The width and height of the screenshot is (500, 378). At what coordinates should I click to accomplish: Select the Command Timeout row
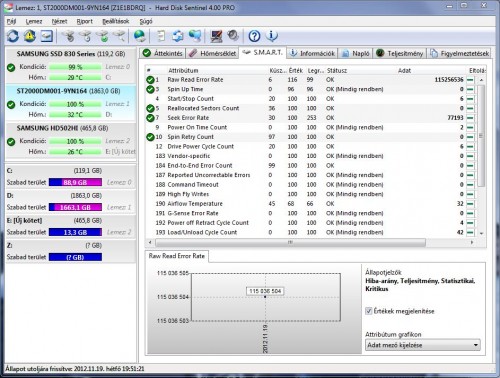[310, 185]
